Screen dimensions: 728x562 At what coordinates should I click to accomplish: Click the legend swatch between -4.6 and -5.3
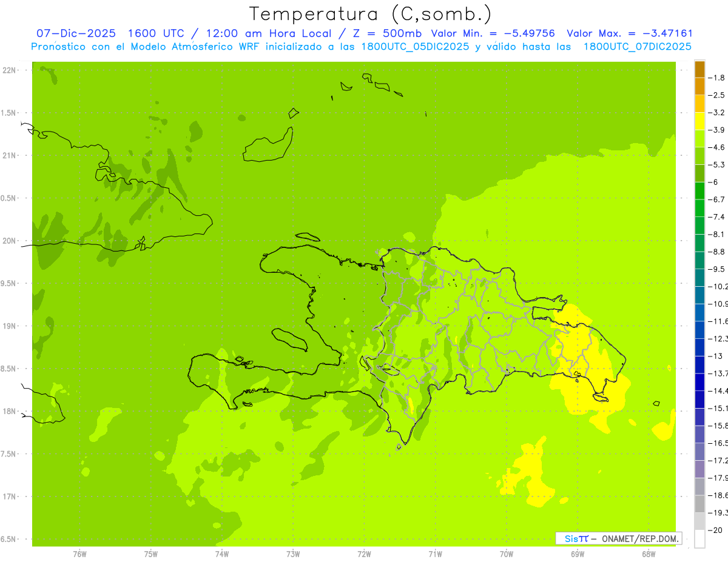[x=699, y=156]
